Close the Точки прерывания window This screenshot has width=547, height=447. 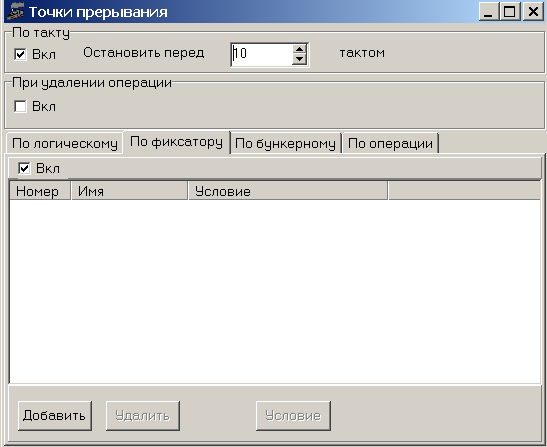533,12
